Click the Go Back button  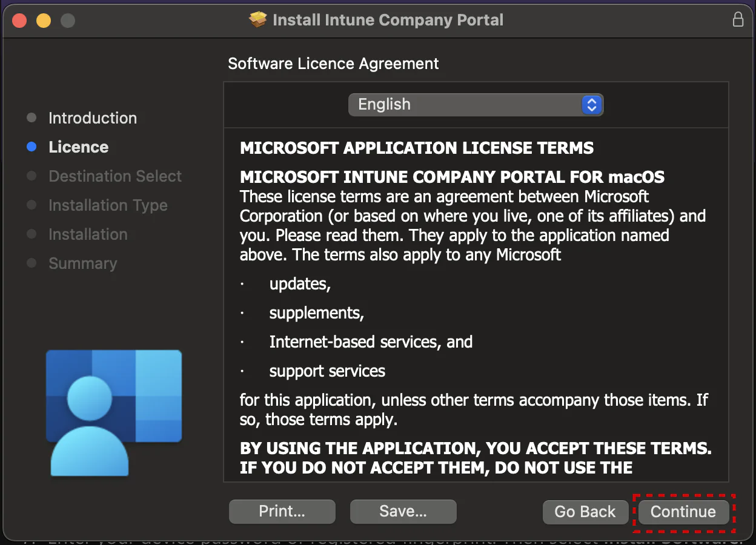point(585,512)
